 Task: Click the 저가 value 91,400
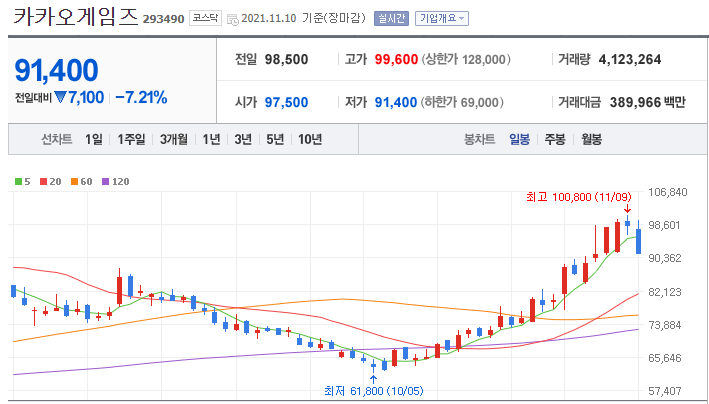click(396, 102)
